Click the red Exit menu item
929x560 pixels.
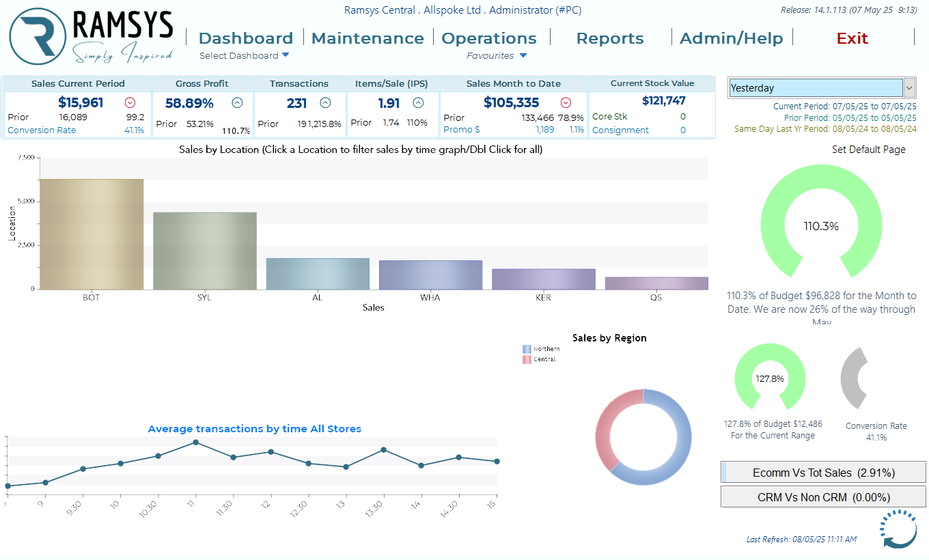point(852,38)
